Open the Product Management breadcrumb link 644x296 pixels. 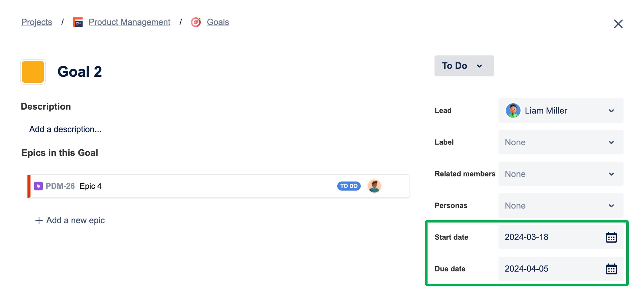point(129,22)
